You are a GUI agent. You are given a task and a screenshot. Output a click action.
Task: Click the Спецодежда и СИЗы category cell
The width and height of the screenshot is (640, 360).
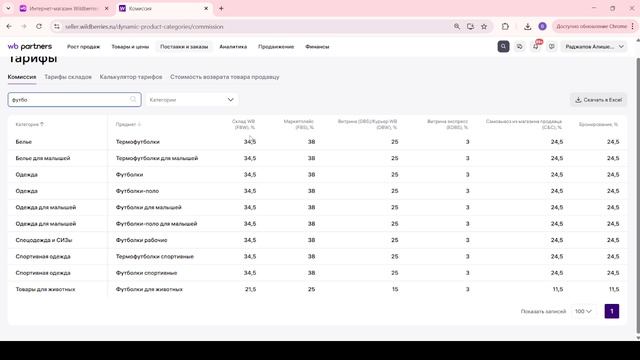(x=44, y=240)
